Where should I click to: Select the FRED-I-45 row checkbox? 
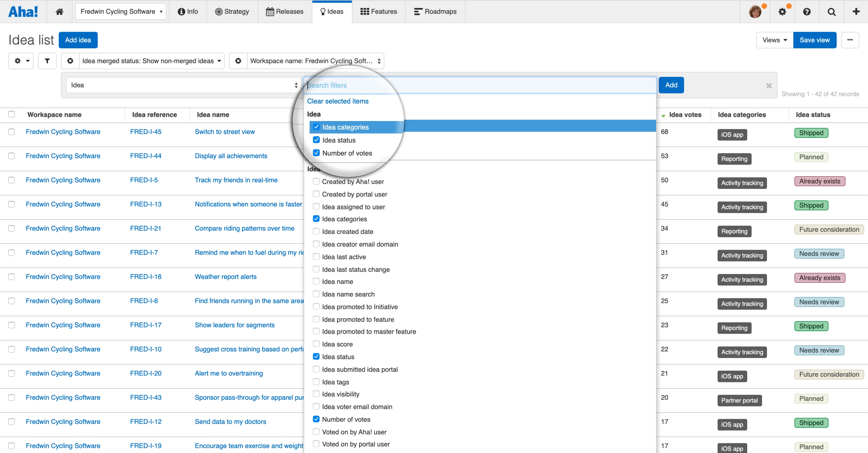coord(12,131)
